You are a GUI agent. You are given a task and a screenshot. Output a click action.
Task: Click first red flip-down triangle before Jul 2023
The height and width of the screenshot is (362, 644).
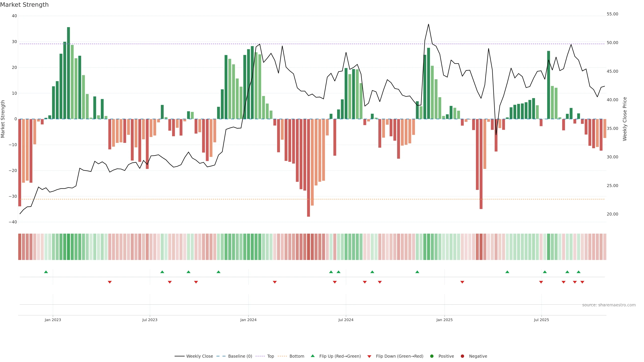(x=110, y=282)
